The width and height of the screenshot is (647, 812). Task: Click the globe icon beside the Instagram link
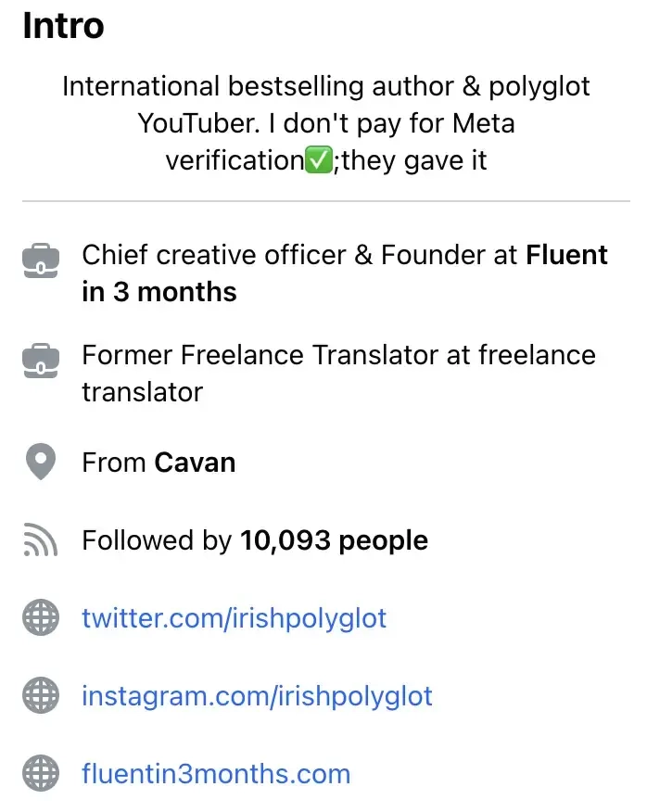pyautogui.click(x=41, y=695)
